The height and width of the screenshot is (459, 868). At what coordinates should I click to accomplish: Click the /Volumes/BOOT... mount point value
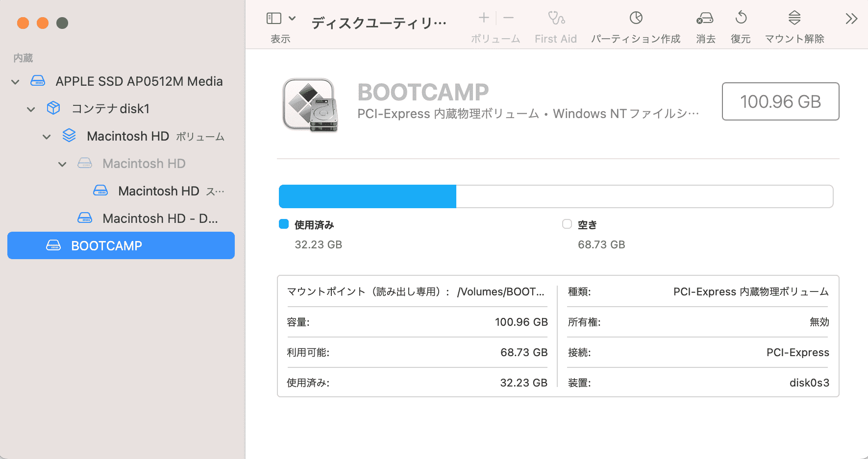[501, 291]
